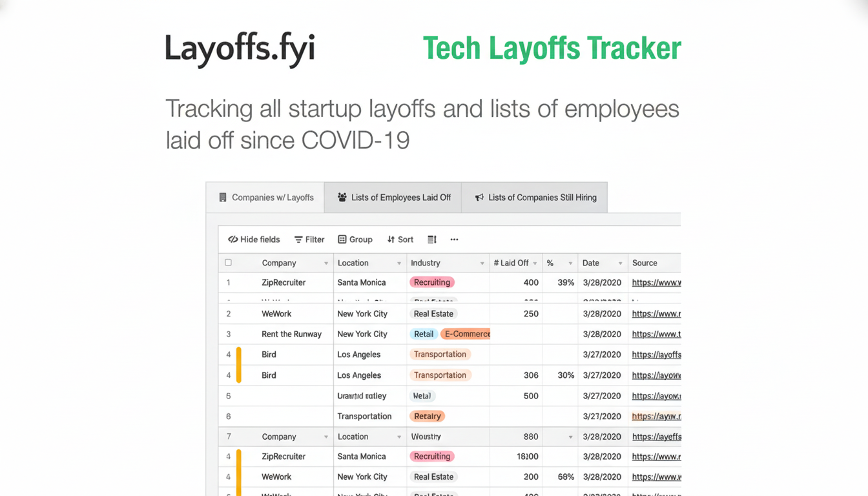Open the Date column dropdown arrow
868x496 pixels.
(x=620, y=263)
